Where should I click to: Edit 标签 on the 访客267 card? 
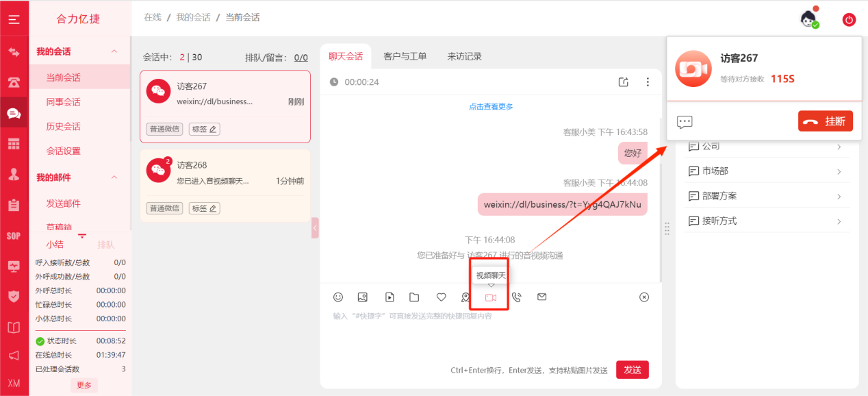(x=205, y=129)
